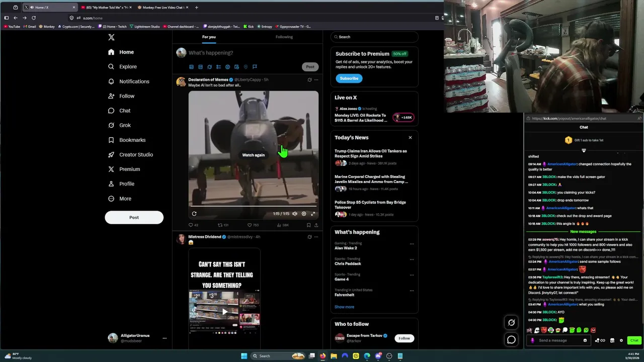Click the Subscribe to Premium button

click(349, 78)
